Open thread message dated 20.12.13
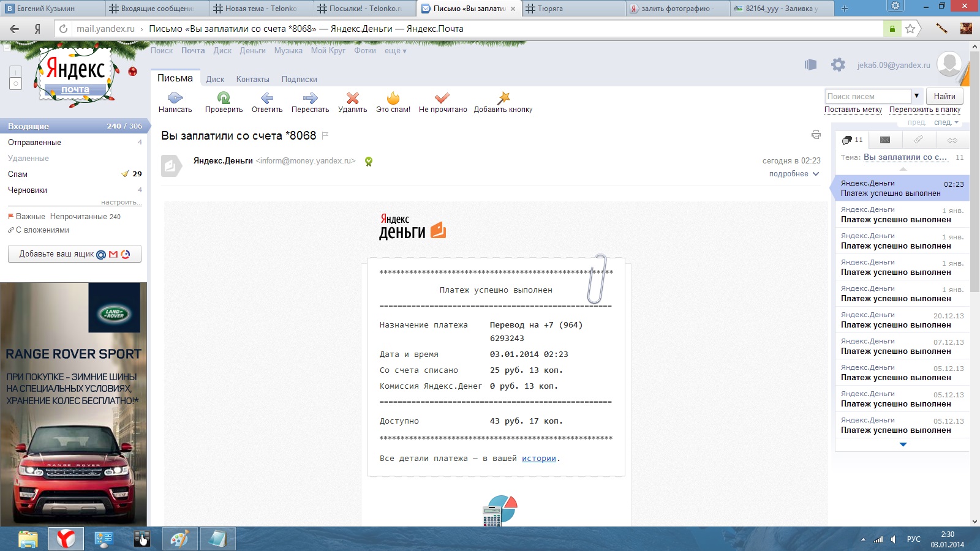This screenshot has width=980, height=551. tap(902, 320)
